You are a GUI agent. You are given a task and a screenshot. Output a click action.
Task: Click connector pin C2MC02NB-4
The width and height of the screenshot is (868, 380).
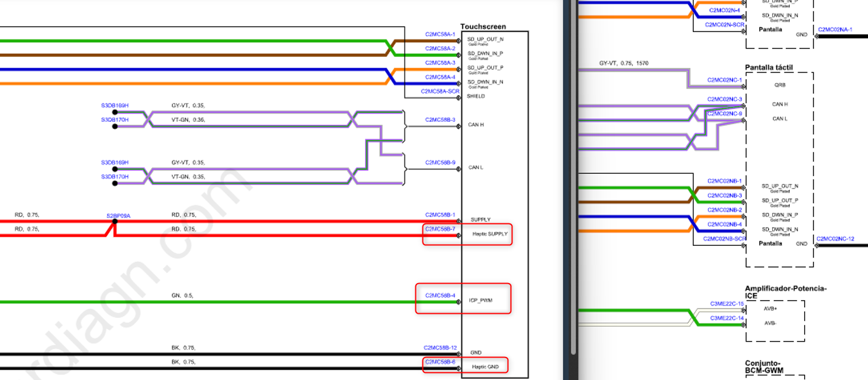pos(725,224)
